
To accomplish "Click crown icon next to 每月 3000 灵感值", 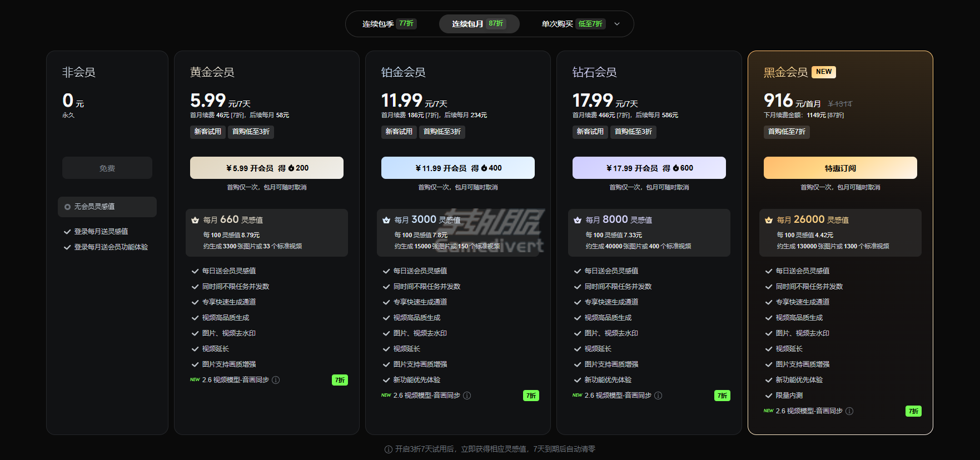I will tap(386, 220).
